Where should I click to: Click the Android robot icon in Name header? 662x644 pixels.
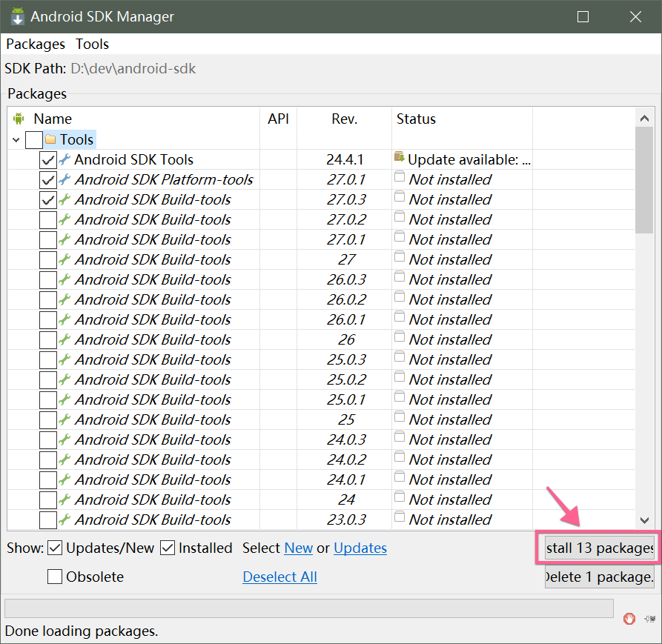(x=18, y=119)
